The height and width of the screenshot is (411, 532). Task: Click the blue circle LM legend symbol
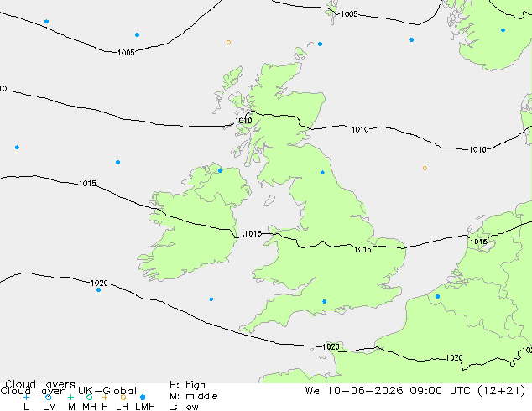[x=48, y=397]
